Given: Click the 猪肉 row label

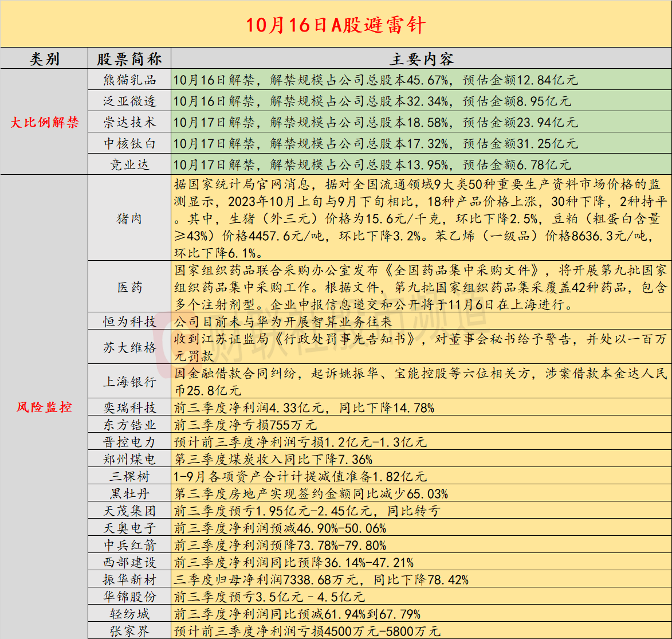Looking at the screenshot, I should point(129,218).
